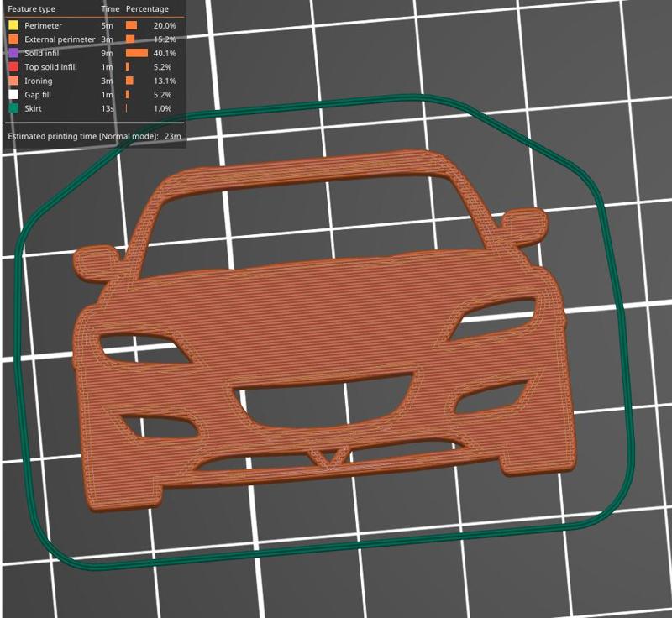Click the 13s Skirt time value

click(x=108, y=108)
